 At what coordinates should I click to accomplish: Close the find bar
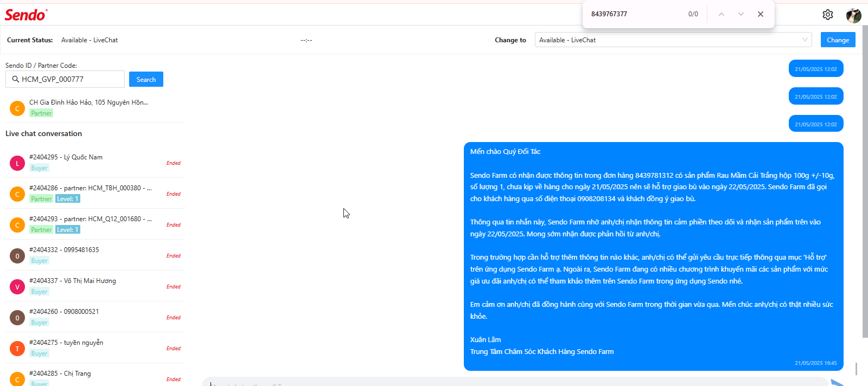[x=760, y=14]
